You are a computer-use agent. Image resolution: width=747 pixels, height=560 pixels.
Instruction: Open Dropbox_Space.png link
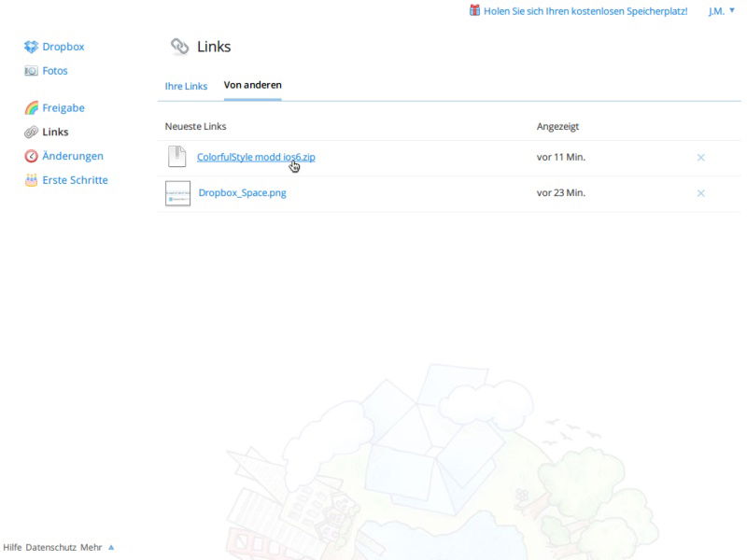pyautogui.click(x=242, y=193)
